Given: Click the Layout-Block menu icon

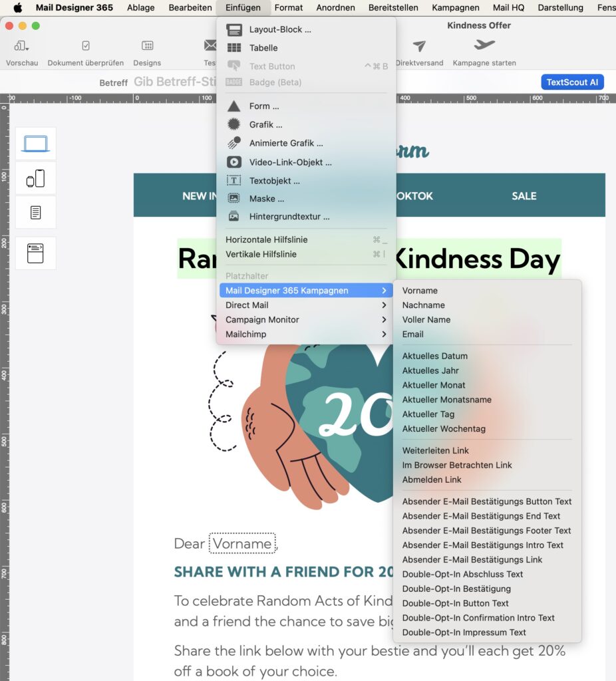Looking at the screenshot, I should tap(234, 29).
